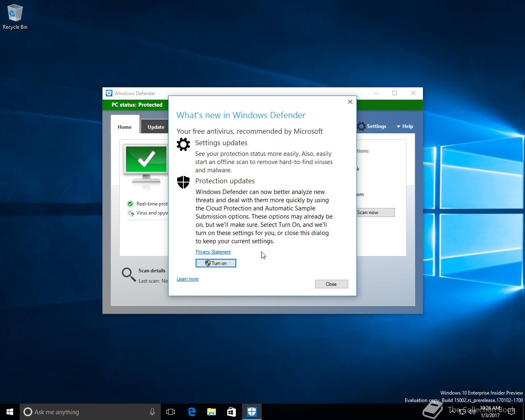This screenshot has width=525, height=420.
Task: Open the Privacy Statement link
Action: point(213,252)
